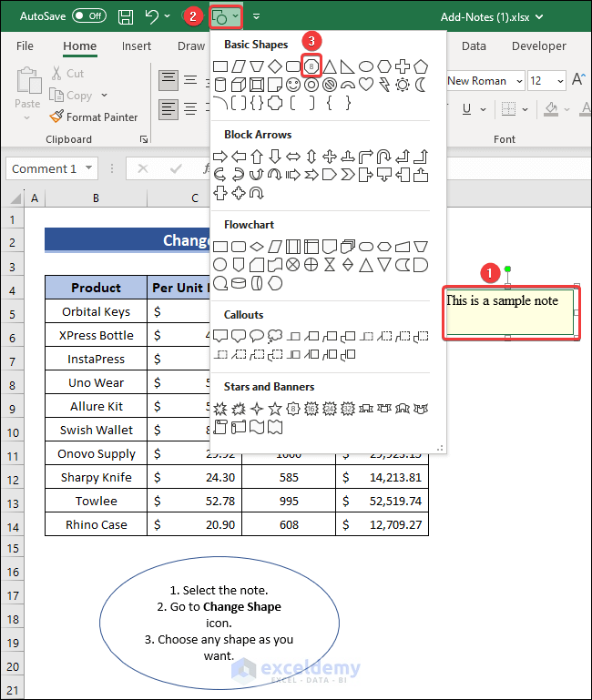Select the Oval Callout shape
The height and width of the screenshot is (700, 592).
click(x=257, y=336)
